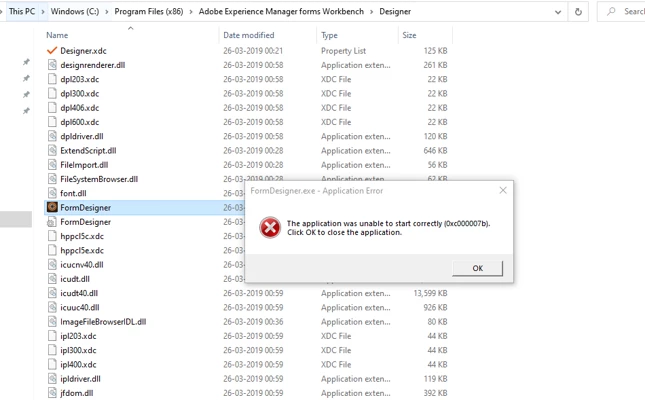This screenshot has height=400, width=645.
Task: Click the ipldriver.dll file icon
Action: point(52,379)
